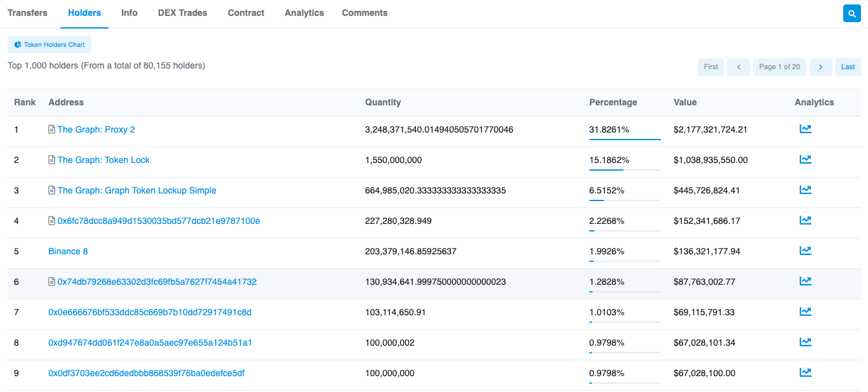Viewport: 868px width, 392px height.
Task: Go to next page of holders
Action: coord(820,67)
